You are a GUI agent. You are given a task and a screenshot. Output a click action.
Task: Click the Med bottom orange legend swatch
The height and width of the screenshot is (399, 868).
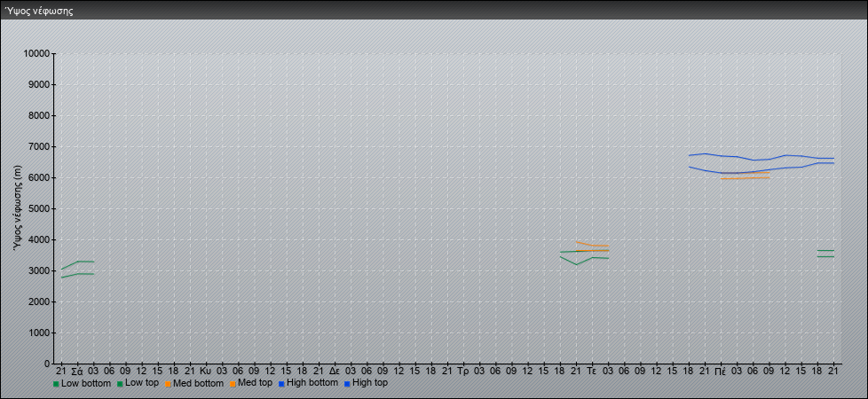[169, 384]
